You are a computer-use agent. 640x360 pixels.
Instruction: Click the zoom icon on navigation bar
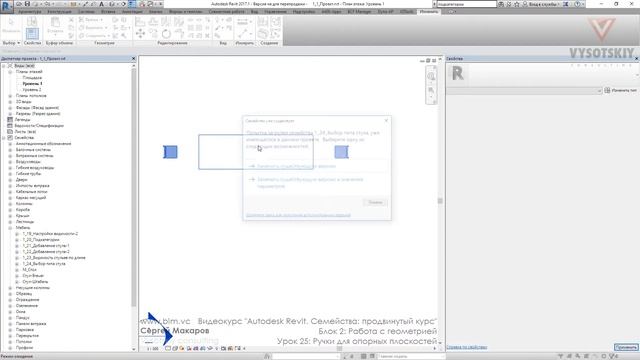pos(431,90)
